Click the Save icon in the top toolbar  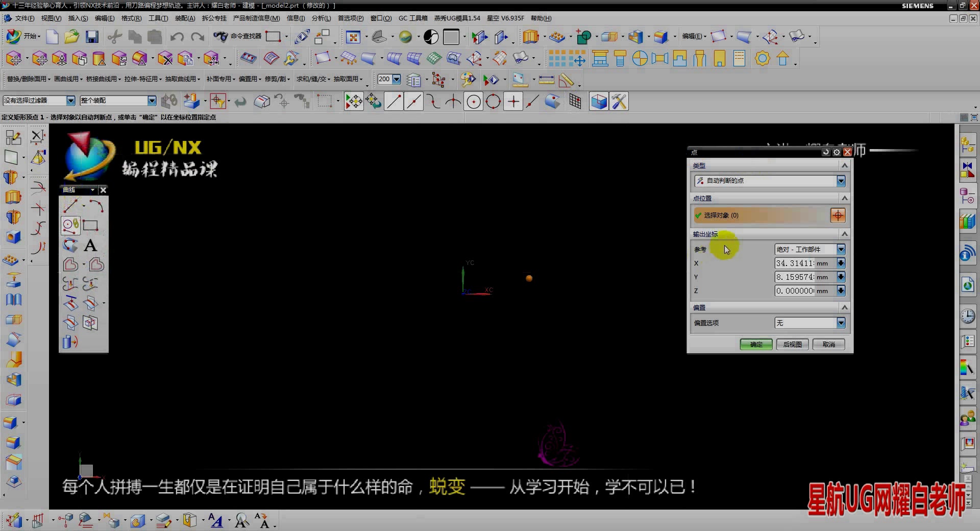click(x=92, y=36)
